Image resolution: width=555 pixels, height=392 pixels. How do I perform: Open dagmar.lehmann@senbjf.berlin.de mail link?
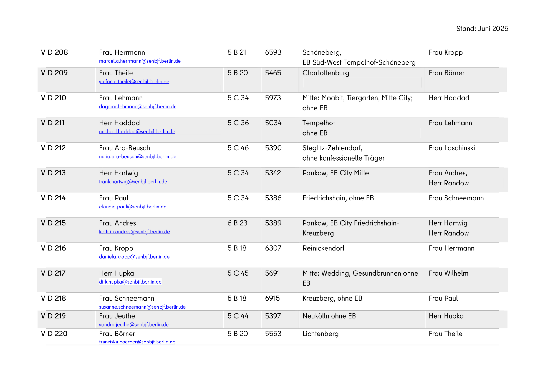[x=138, y=106]
